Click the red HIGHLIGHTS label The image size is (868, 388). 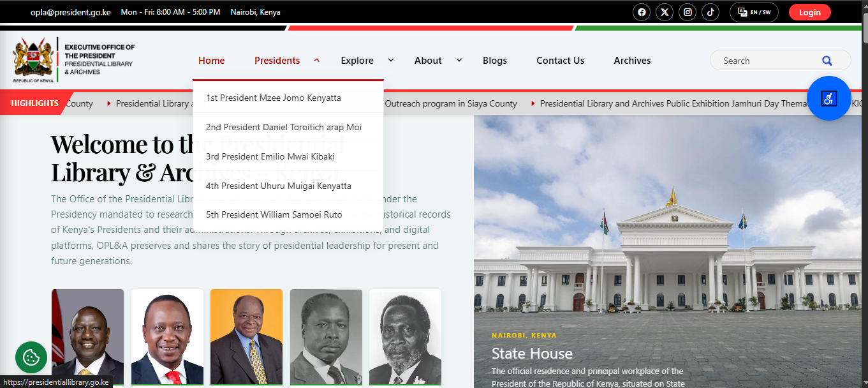click(34, 103)
